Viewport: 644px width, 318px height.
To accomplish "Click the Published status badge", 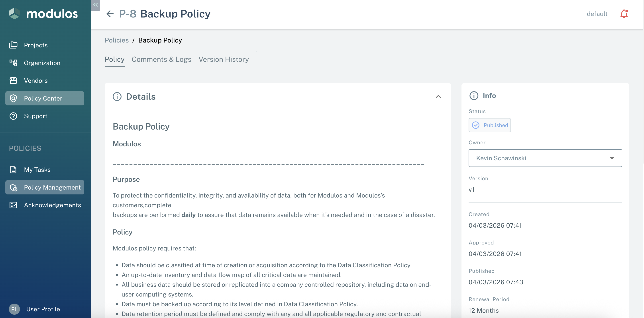I will click(489, 125).
